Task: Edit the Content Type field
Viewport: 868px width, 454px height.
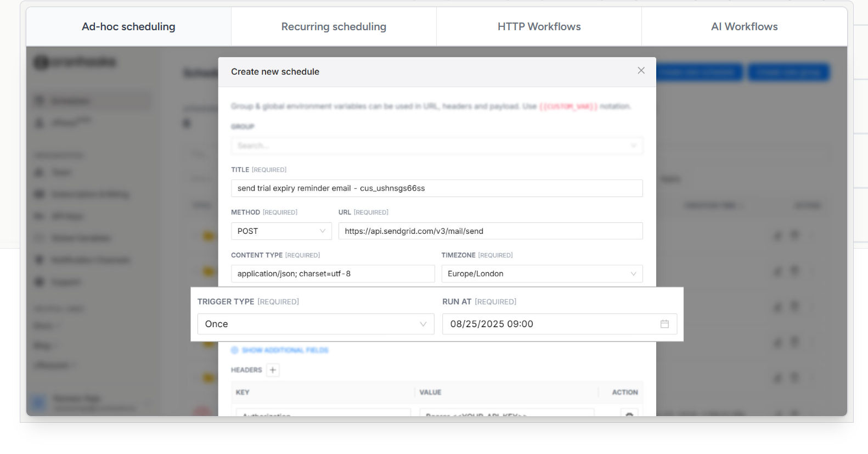Action: tap(332, 274)
